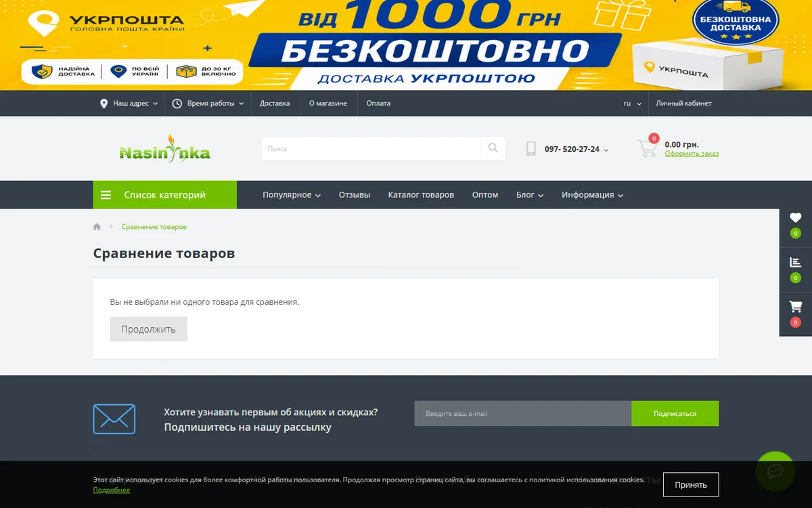Focus the newsletter e-mail input field
The image size is (812, 508).
523,413
